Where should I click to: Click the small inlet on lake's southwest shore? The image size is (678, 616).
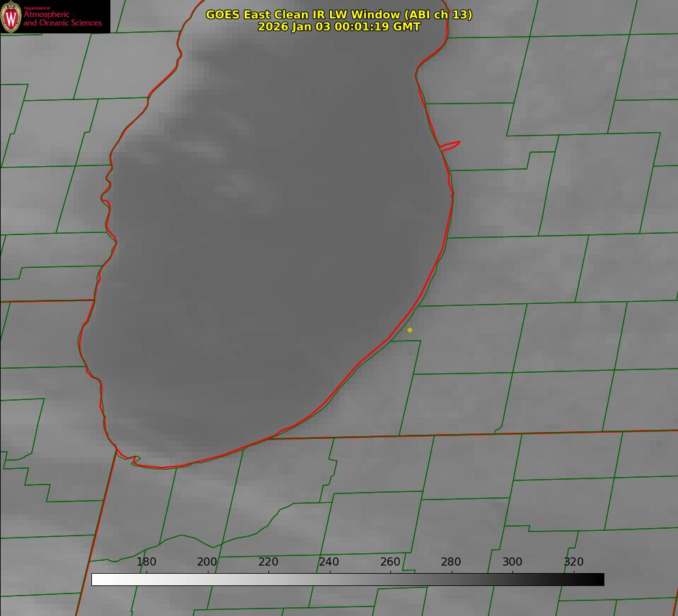pos(134,460)
